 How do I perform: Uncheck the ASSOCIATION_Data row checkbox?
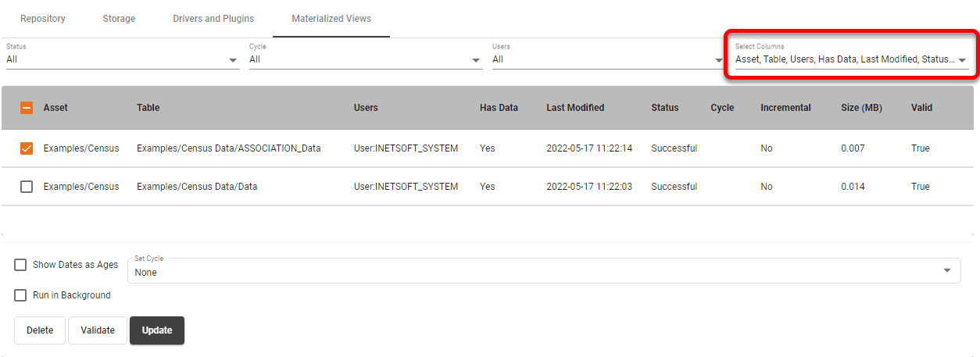tap(27, 148)
